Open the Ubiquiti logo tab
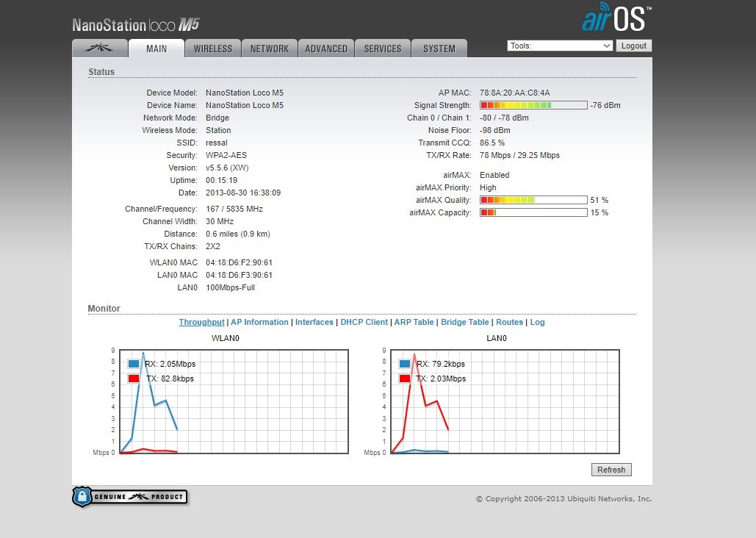The width and height of the screenshot is (756, 538). point(100,49)
